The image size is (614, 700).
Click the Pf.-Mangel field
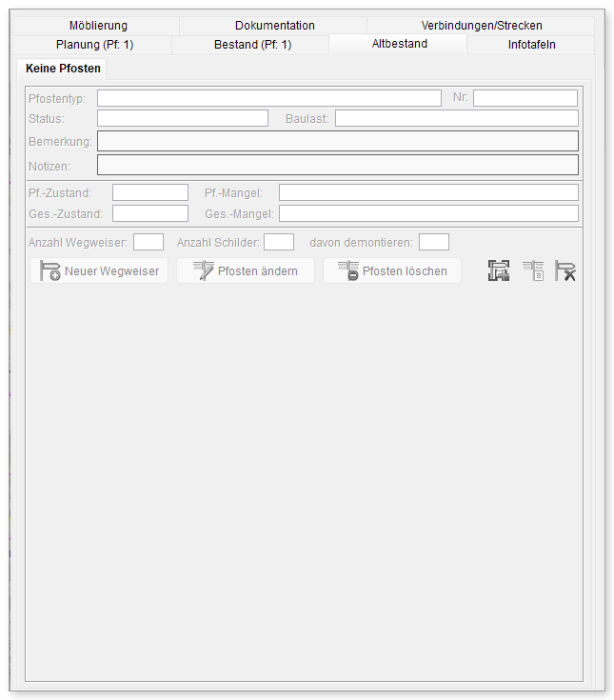[428, 192]
